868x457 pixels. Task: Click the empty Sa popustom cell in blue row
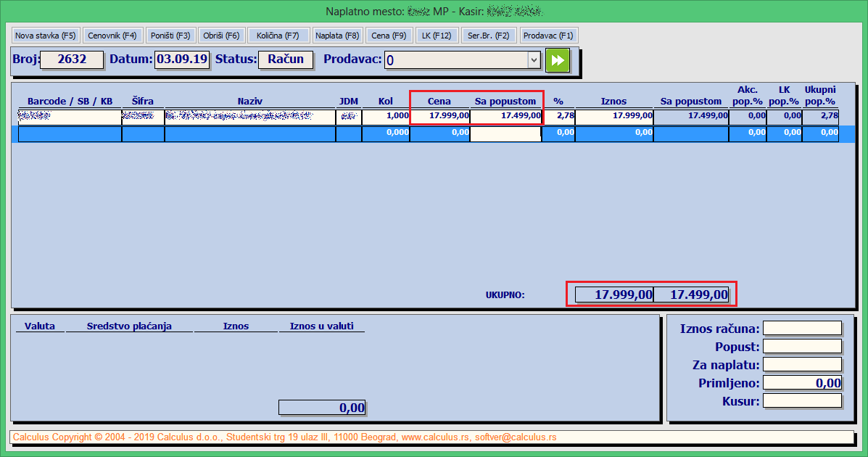pyautogui.click(x=505, y=133)
